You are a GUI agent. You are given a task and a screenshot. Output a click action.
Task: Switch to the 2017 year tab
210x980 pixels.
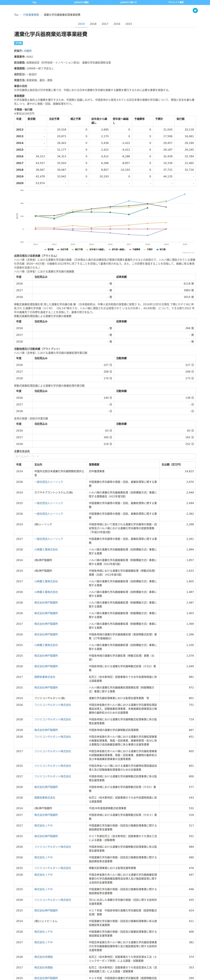click(105, 24)
